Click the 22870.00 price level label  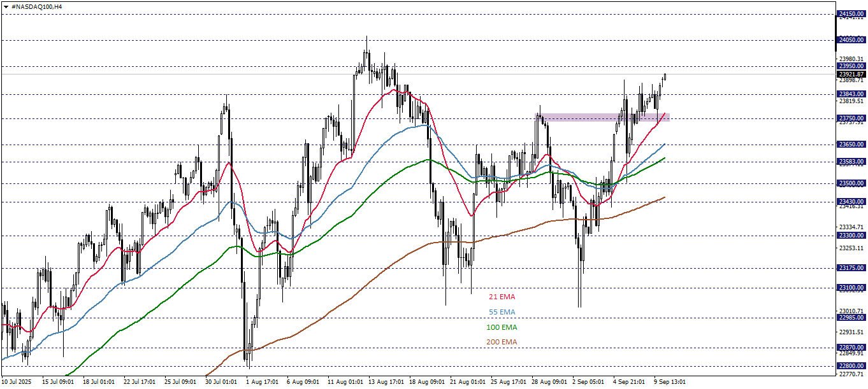click(851, 348)
